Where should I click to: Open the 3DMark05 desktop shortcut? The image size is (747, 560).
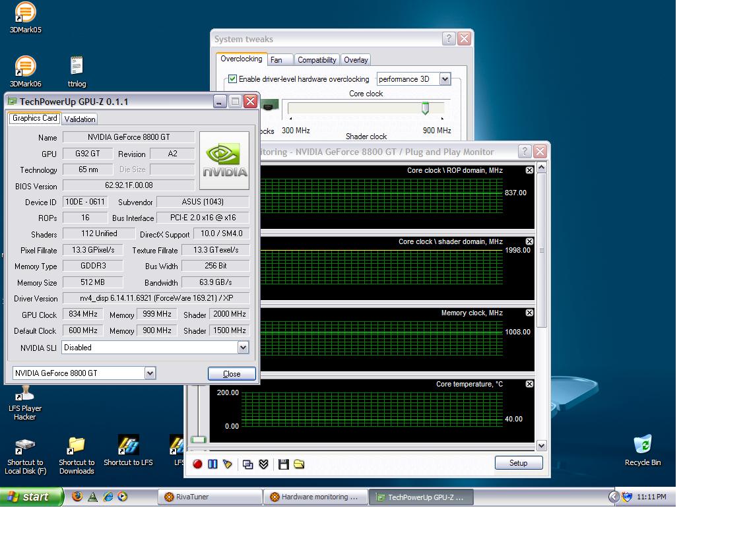[25, 18]
